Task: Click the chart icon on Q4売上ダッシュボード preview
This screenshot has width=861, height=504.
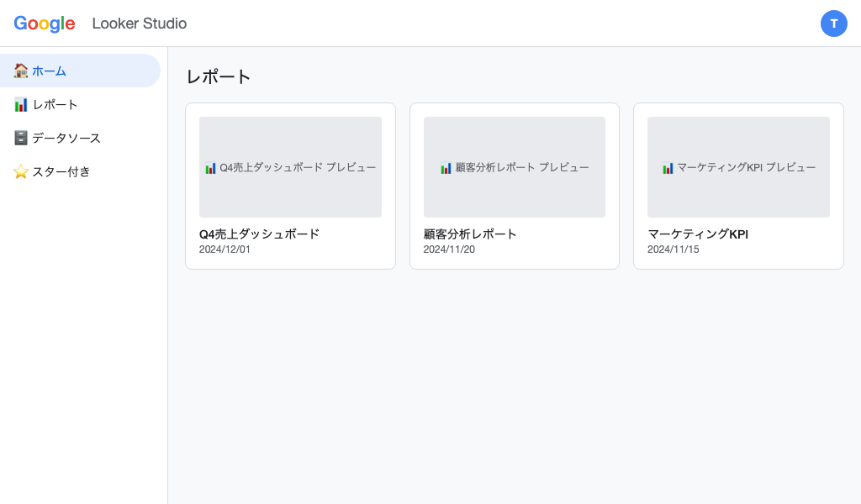Action: (212, 167)
